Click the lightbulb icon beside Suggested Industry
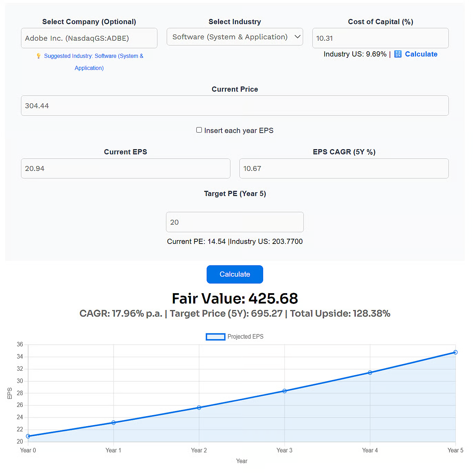This screenshot has width=476, height=473. pyautogui.click(x=39, y=56)
